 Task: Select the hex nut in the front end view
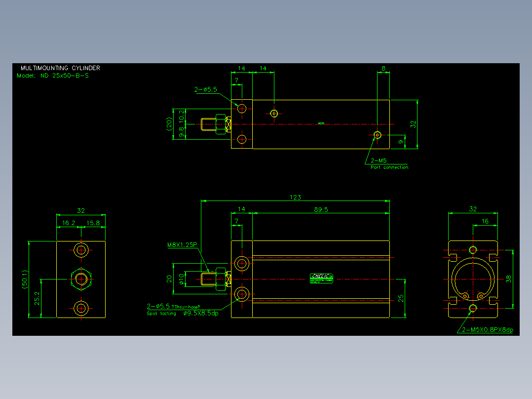click(81, 279)
